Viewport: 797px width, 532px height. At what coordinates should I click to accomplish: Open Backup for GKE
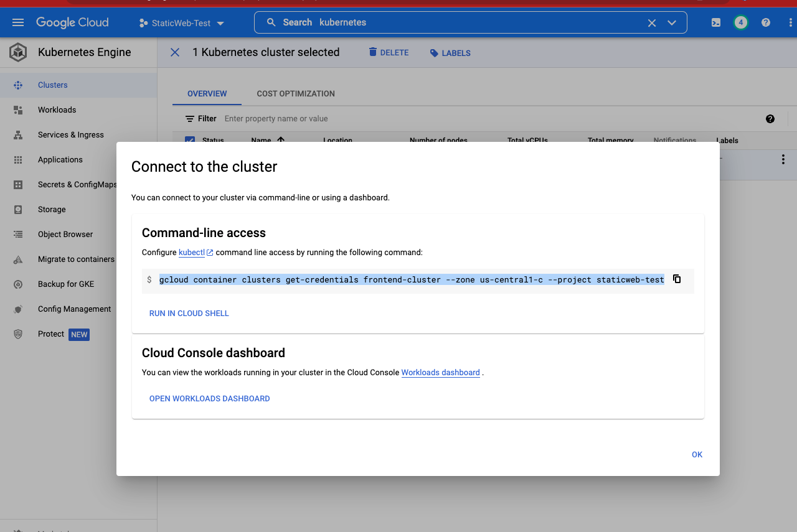[x=65, y=284]
